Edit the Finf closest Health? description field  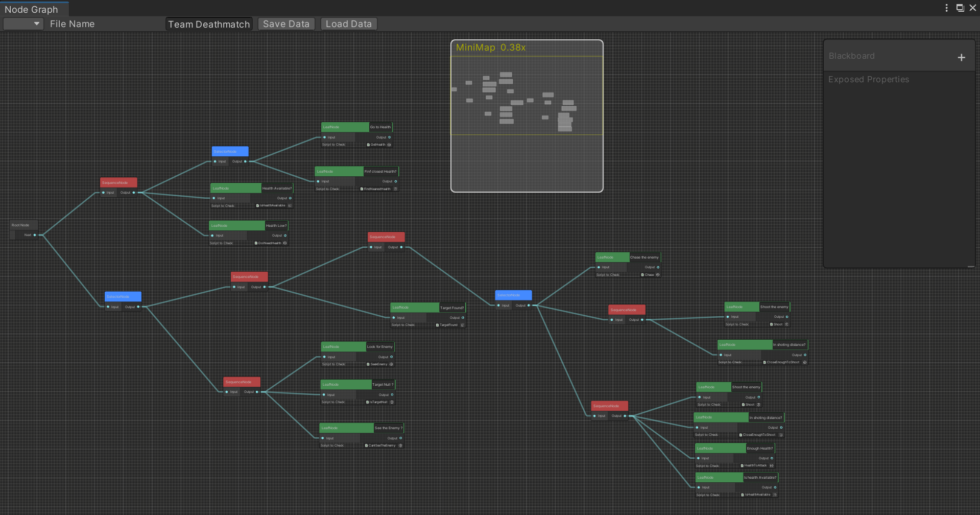tap(380, 172)
